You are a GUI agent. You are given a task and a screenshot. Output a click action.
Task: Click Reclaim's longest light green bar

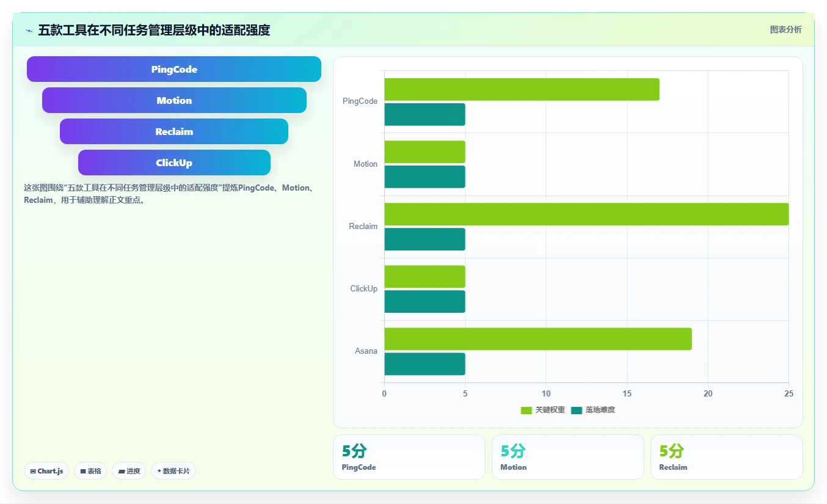point(586,214)
